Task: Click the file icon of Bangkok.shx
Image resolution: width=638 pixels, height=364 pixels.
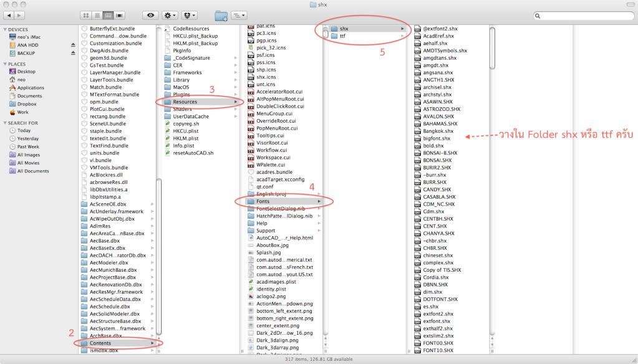Action: click(x=417, y=132)
